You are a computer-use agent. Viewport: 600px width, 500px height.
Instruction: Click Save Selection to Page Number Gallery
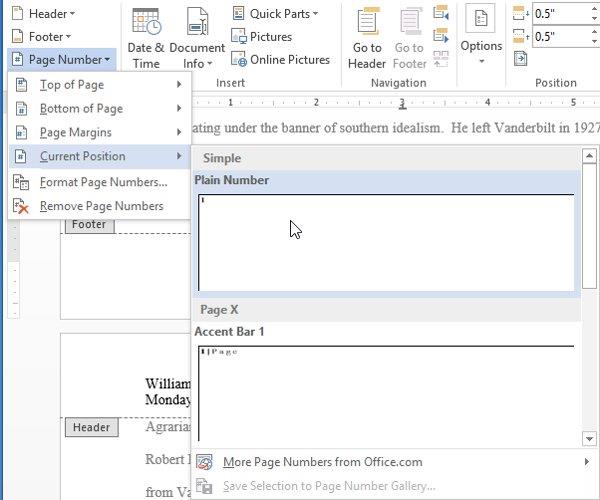tap(393, 486)
